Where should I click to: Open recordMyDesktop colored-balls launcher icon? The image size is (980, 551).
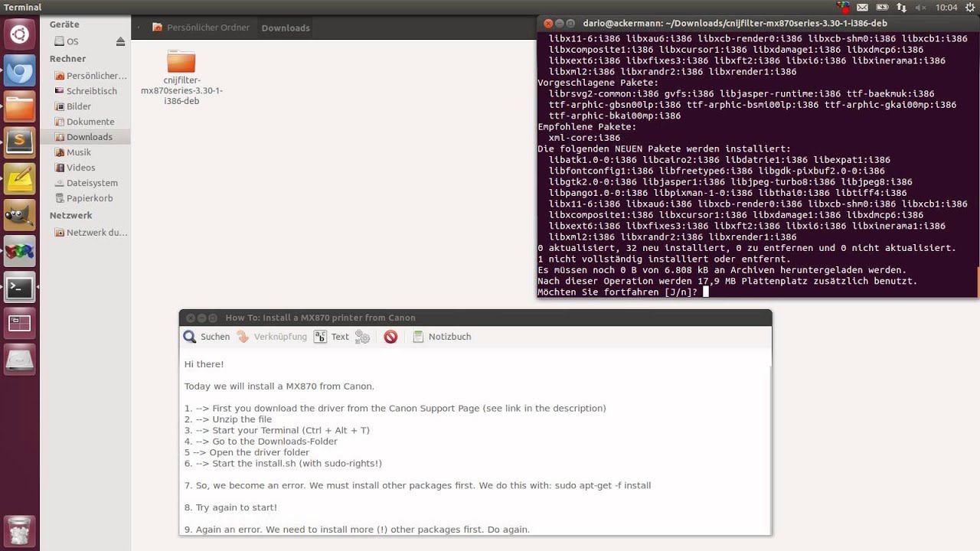pos(20,251)
